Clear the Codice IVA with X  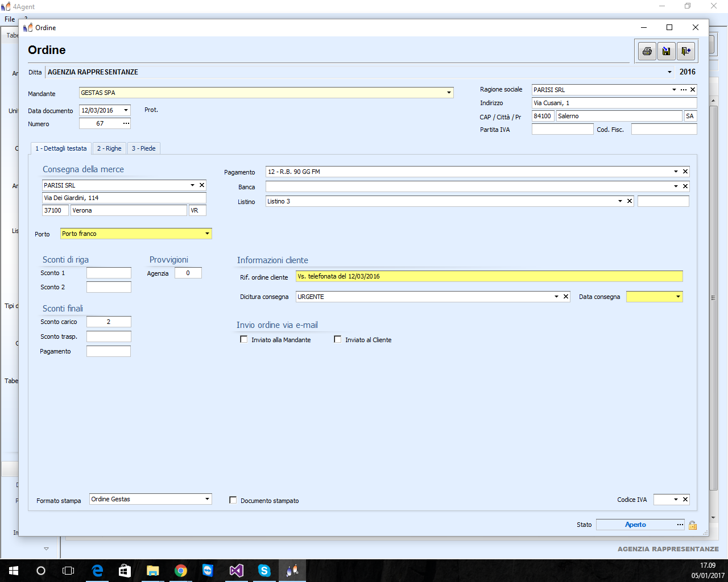click(685, 500)
